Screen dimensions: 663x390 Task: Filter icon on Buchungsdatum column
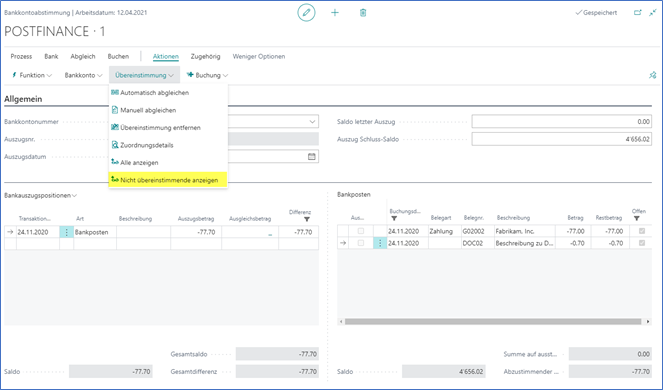394,219
